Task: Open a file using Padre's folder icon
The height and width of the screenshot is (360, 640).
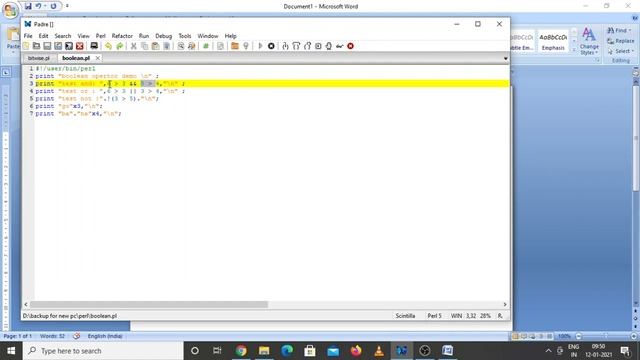Action: tap(36, 46)
